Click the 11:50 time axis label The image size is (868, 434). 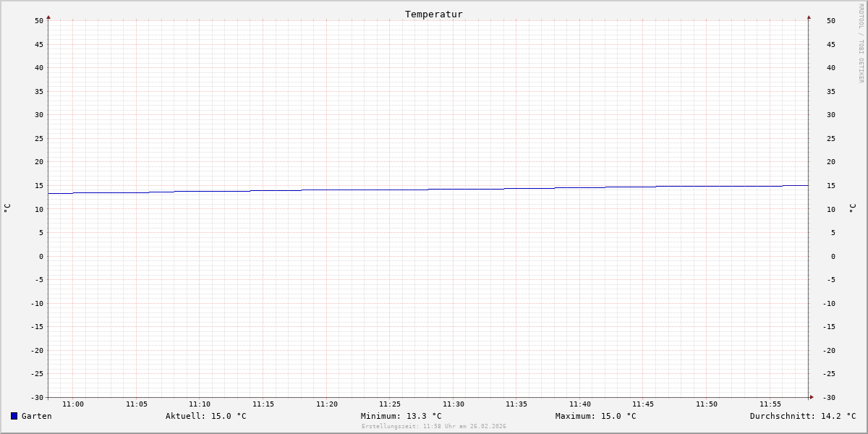(x=707, y=404)
